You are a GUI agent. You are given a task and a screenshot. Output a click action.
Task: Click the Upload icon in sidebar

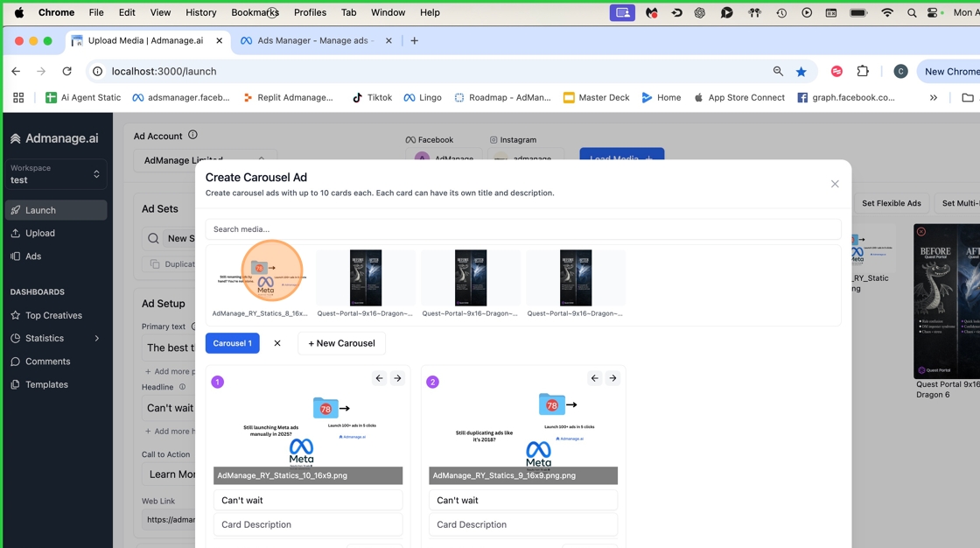click(x=16, y=233)
